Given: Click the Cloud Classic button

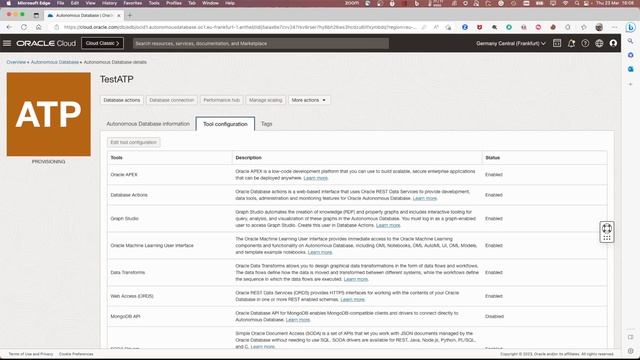Looking at the screenshot, I should point(102,43).
